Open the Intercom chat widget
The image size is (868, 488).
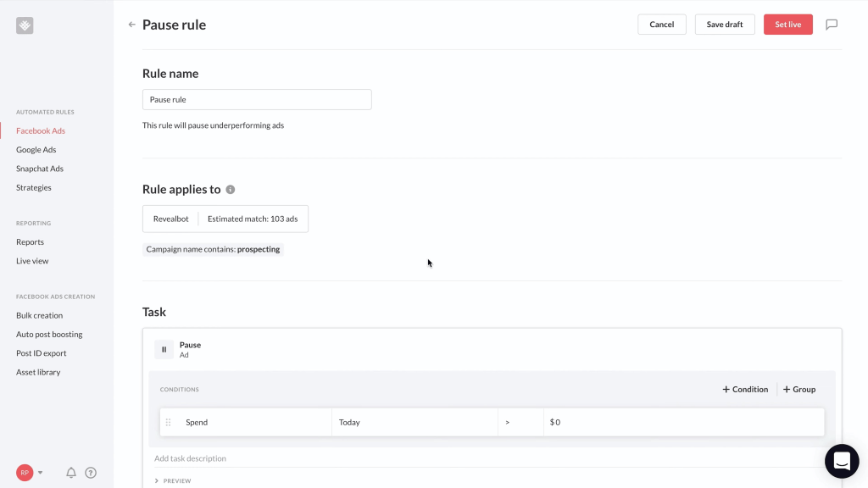coord(841,461)
